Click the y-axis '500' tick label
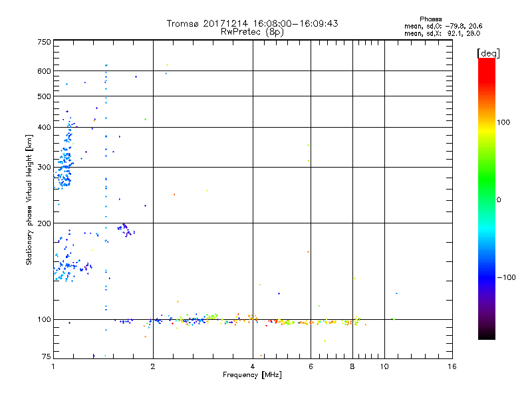Image resolution: width=532 pixels, height=399 pixels. (44, 96)
